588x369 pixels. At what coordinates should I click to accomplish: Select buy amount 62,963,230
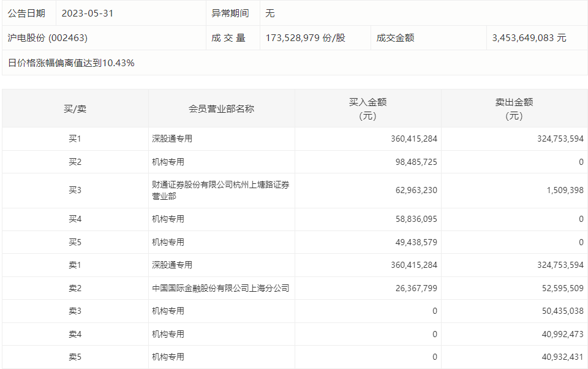417,190
